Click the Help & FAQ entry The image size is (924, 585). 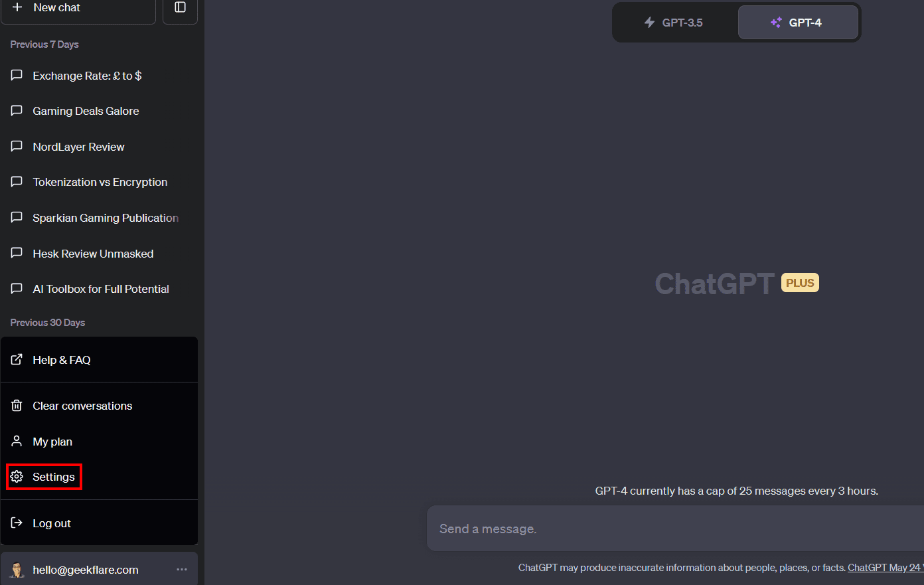[62, 359]
